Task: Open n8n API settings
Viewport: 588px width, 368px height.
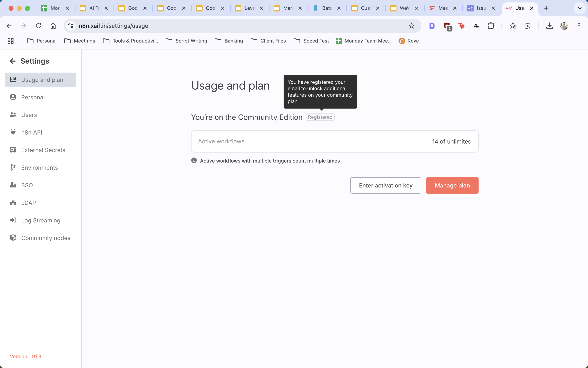Action: click(x=41, y=132)
